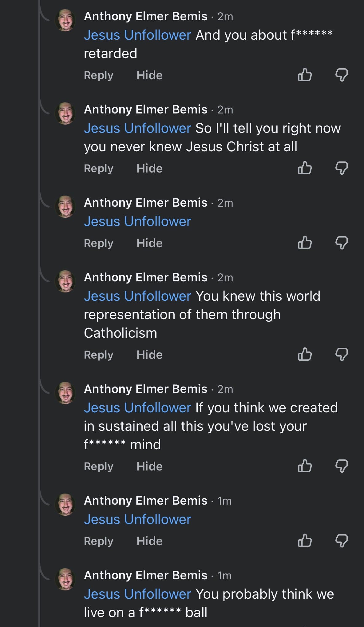Like the "never knew Jesus Christ" comment
The height and width of the screenshot is (627, 364).
coord(305,168)
